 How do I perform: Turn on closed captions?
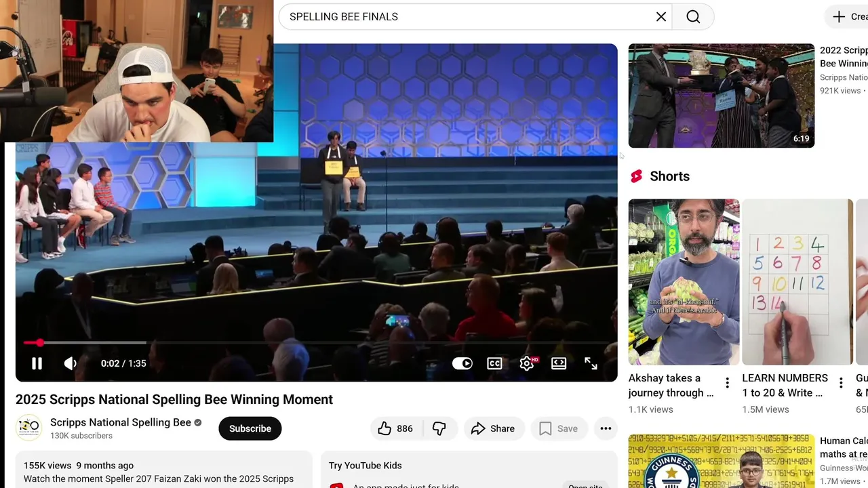[494, 363]
